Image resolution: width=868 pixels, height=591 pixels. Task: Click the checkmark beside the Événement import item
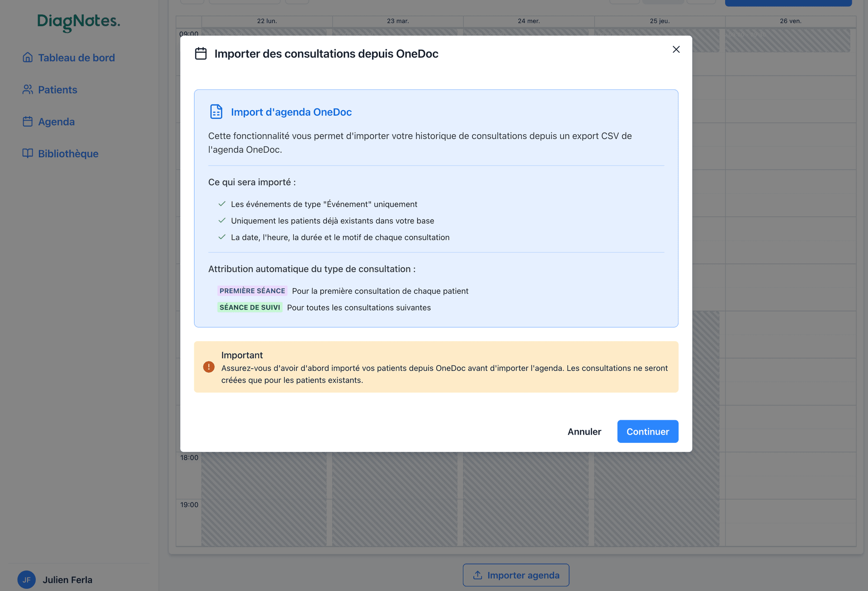tap(222, 204)
